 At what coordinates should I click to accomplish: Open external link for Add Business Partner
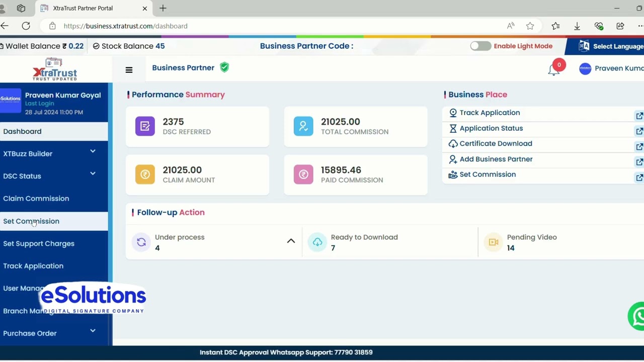click(639, 162)
